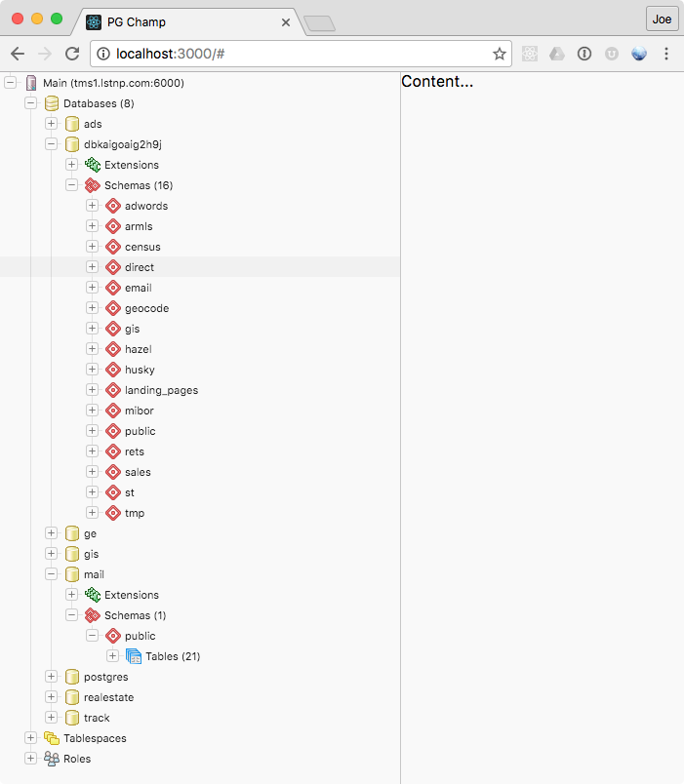Click the landing_pages schema icon
This screenshot has height=784, width=684.
(x=113, y=390)
